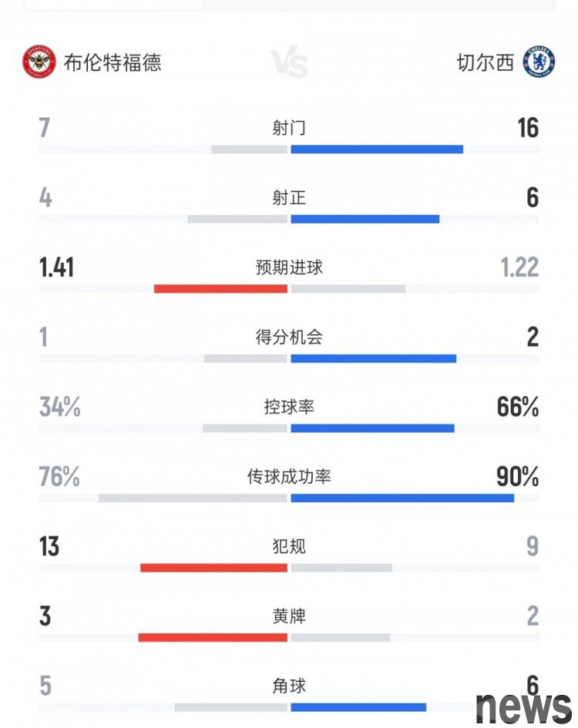Click Chelsea's 66% possession value
This screenshot has height=728, width=578.
518,407
